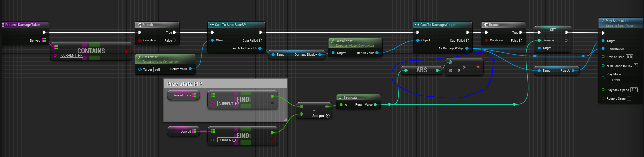
Task: Toggle the Restore State checkbox
Action: 629,99
